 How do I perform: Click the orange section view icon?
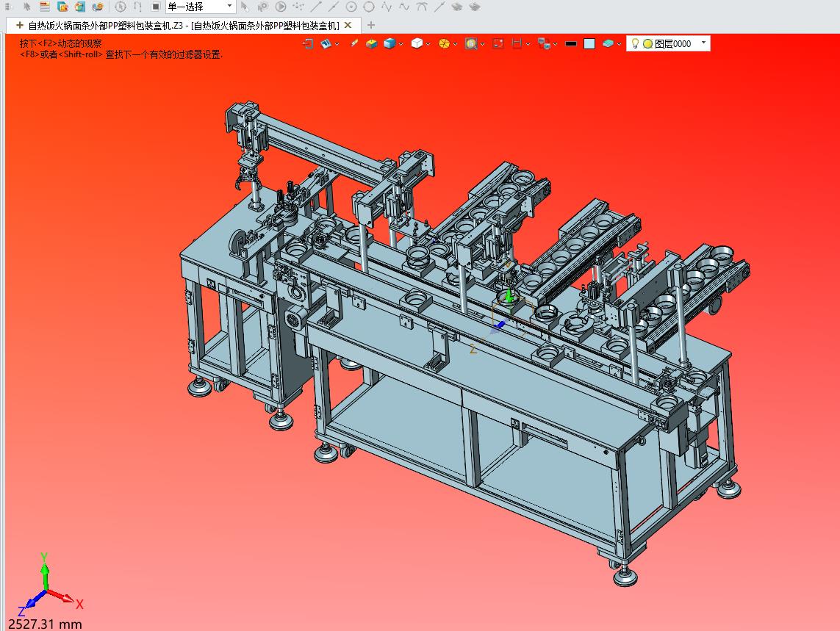(x=444, y=43)
